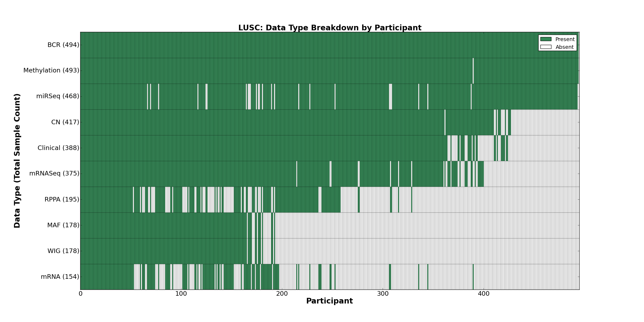Click the mRNA (154) row label
The width and height of the screenshot is (644, 322).
[60, 277]
